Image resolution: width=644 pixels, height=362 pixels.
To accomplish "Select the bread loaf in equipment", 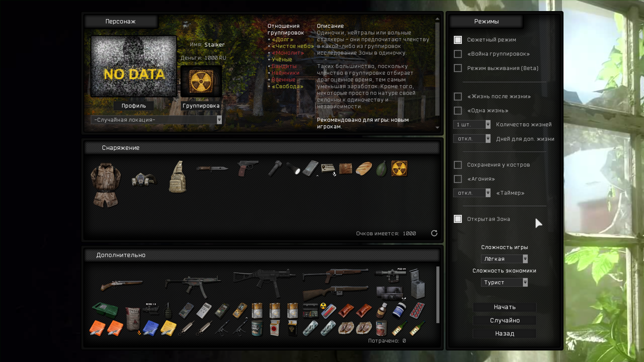I will pos(364,169).
